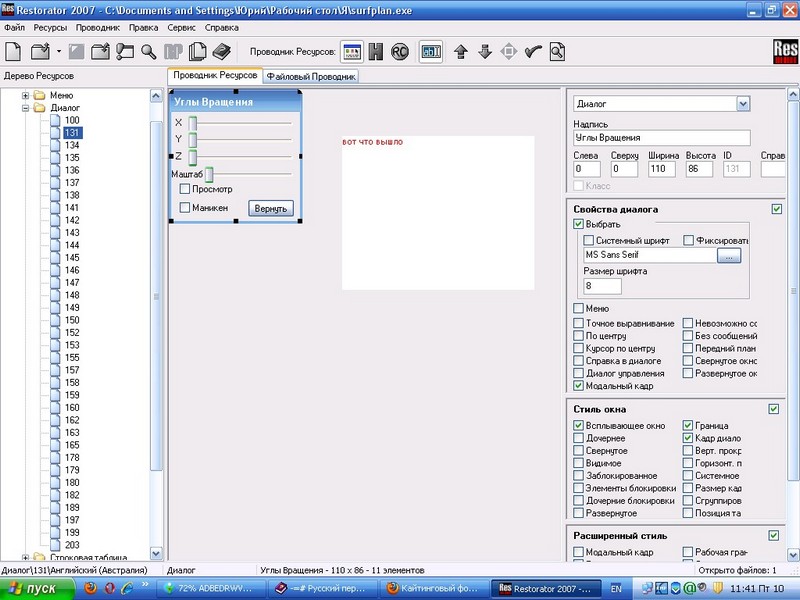This screenshot has height=600, width=800.
Task: Toggle the Модальный кадр dialog property checkbox
Action: coord(579,385)
